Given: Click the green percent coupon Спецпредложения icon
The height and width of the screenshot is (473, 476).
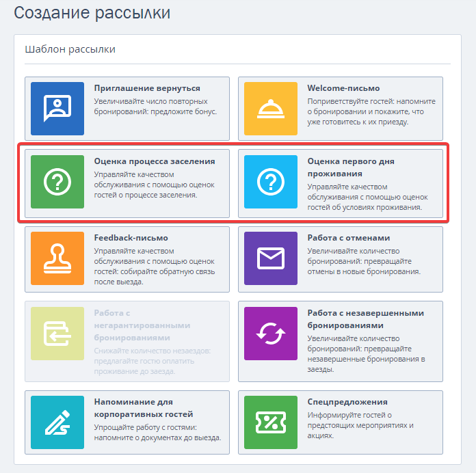Looking at the screenshot, I should click(x=271, y=422).
